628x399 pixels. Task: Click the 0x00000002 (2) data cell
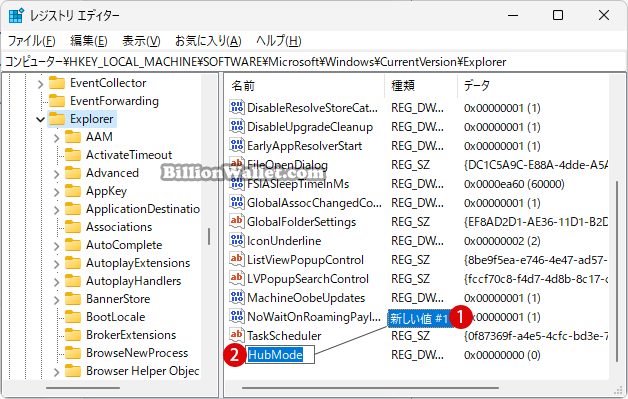tap(502, 241)
